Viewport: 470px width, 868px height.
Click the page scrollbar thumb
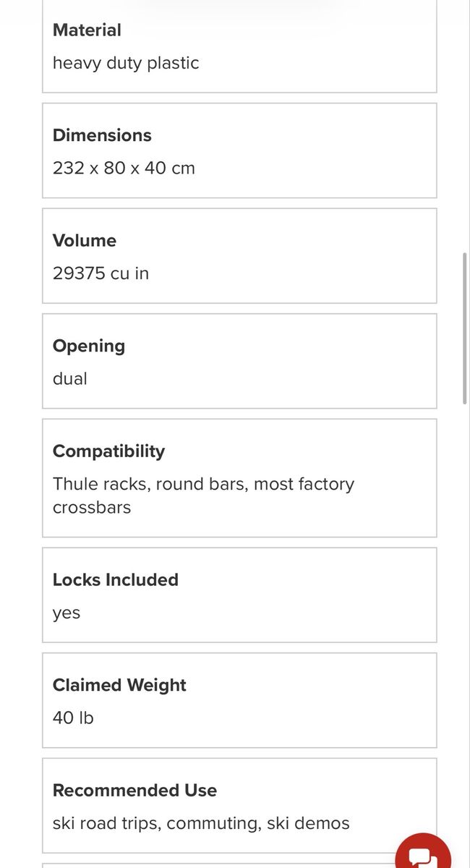pos(465,328)
